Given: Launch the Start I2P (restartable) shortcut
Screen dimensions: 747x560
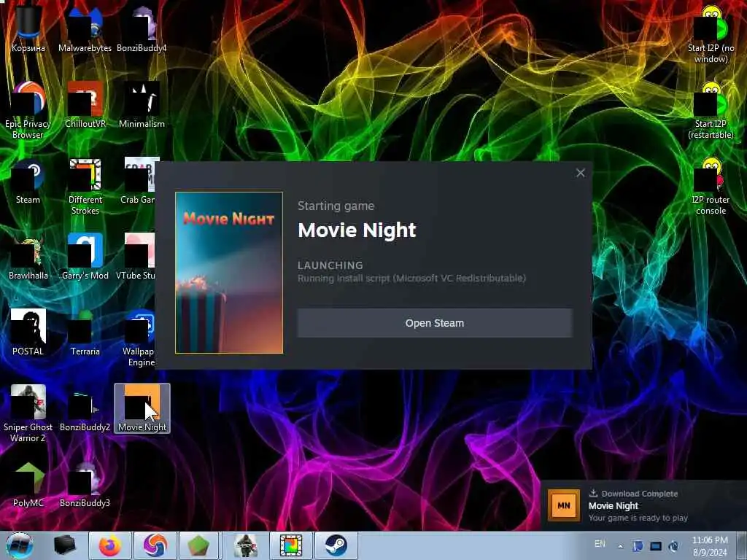Looking at the screenshot, I should (711, 110).
